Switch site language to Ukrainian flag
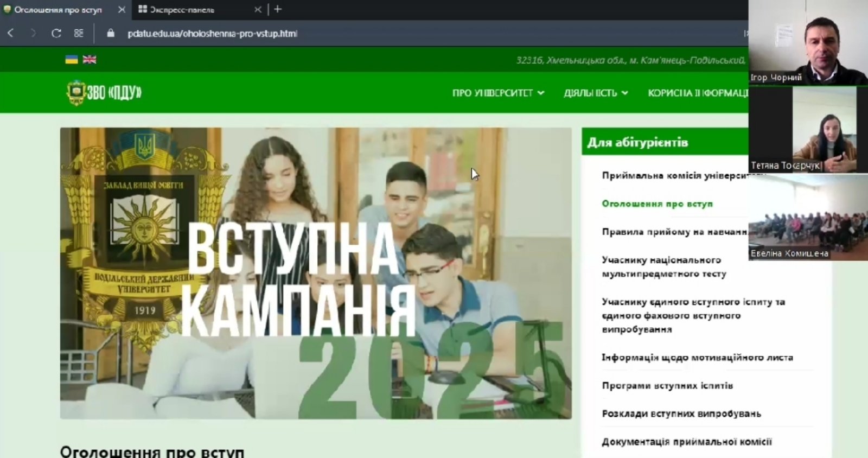Viewport: 868px width, 458px height. 71,60
